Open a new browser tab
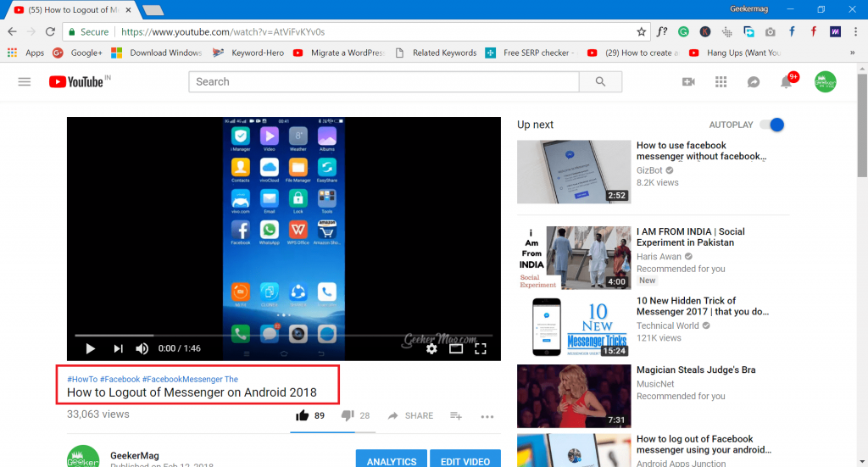The image size is (868, 467). click(153, 10)
